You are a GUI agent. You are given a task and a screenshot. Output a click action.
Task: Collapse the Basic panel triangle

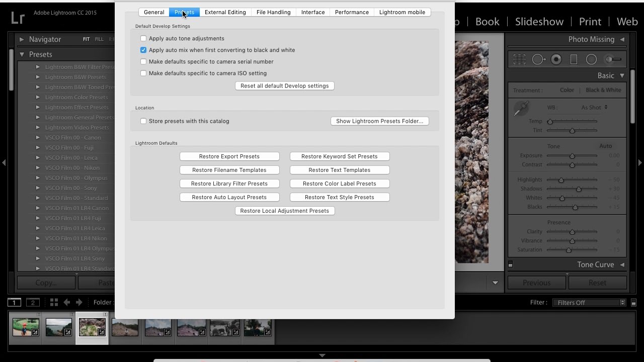(x=622, y=75)
